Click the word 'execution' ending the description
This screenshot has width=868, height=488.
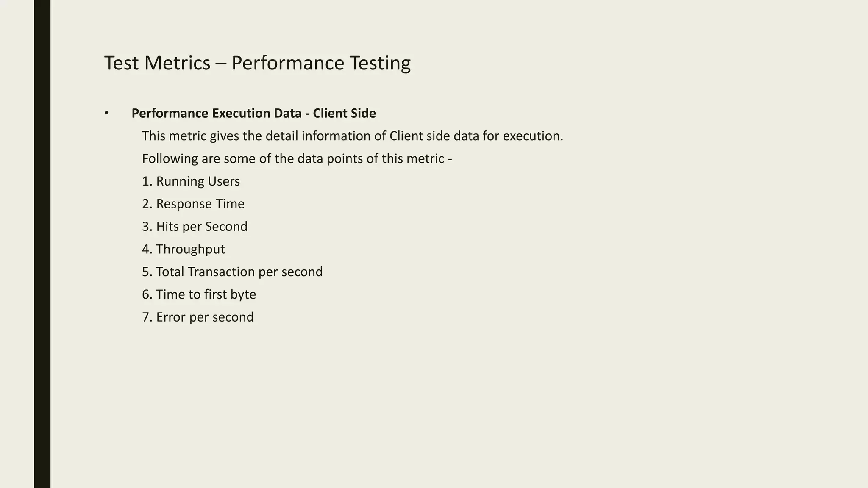pos(533,136)
